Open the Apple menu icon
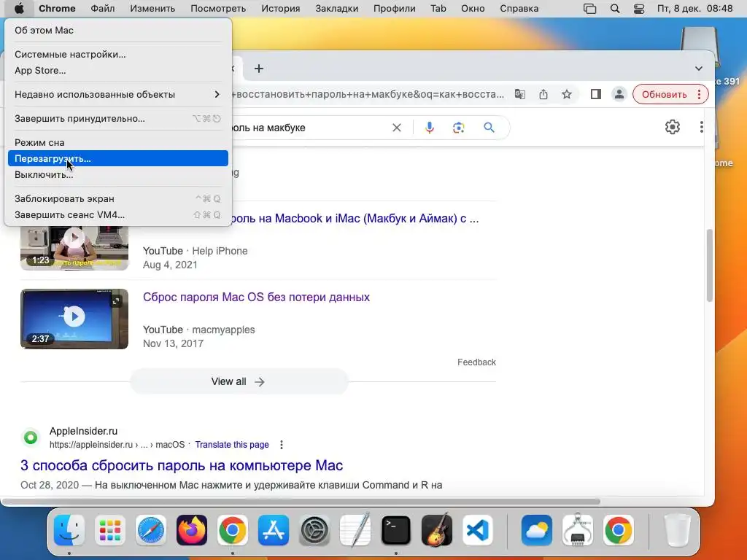 18,9
